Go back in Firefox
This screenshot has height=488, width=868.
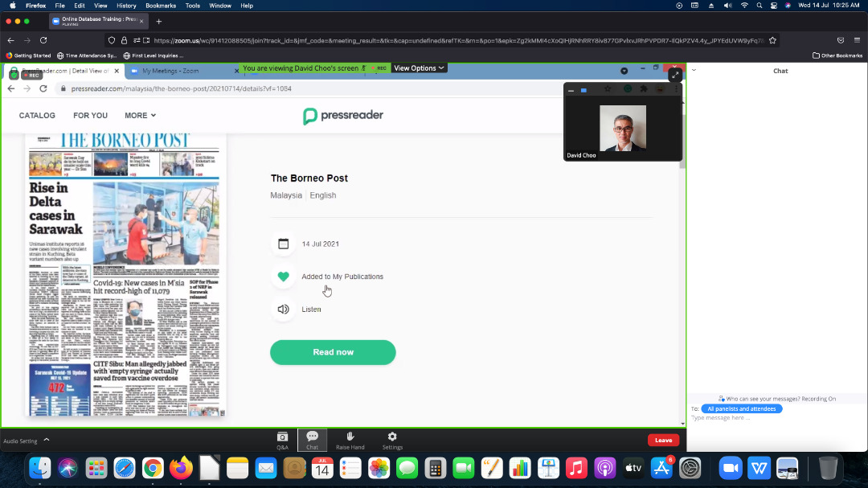click(x=11, y=40)
